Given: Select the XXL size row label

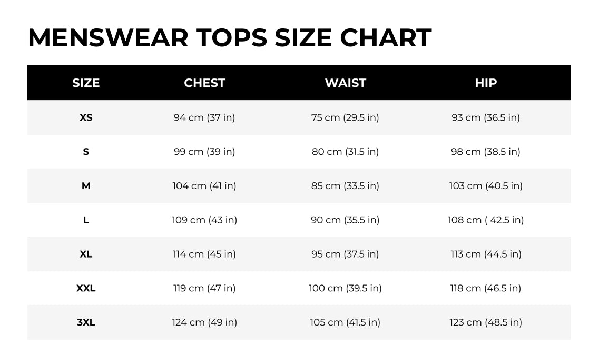Looking at the screenshot, I should coord(86,288).
